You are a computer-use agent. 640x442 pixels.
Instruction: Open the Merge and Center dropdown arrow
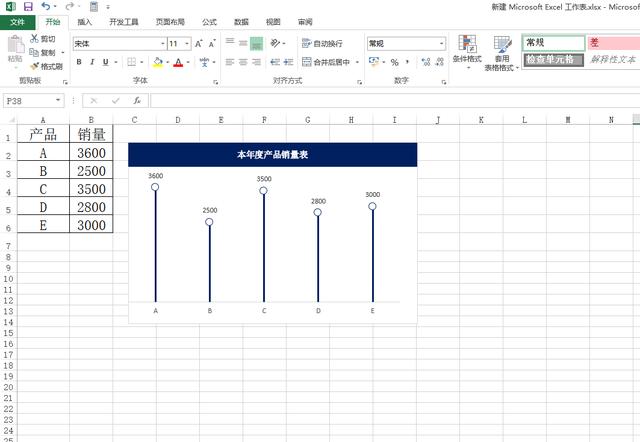[x=357, y=62]
